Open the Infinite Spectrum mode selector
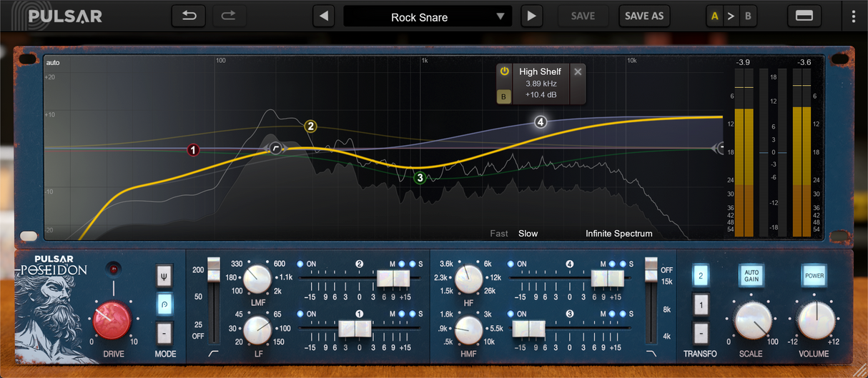868x378 pixels. (618, 234)
